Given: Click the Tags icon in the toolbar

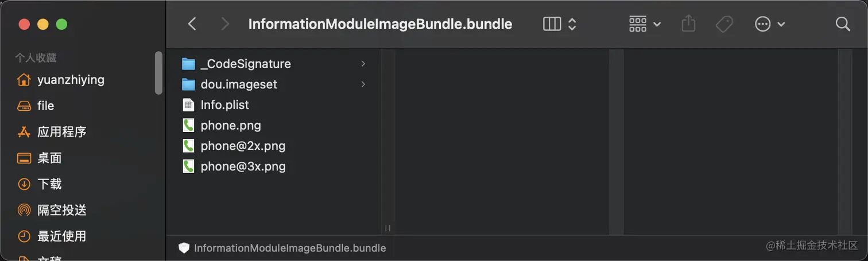Looking at the screenshot, I should pos(724,24).
